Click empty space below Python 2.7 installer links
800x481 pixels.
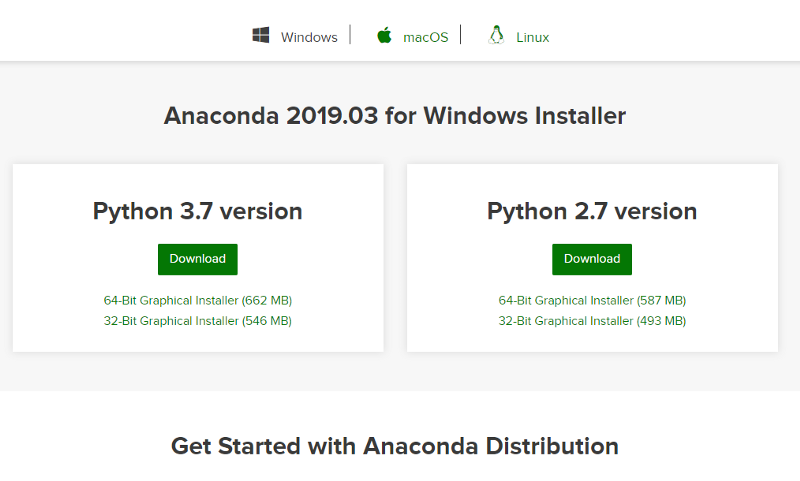click(592, 340)
